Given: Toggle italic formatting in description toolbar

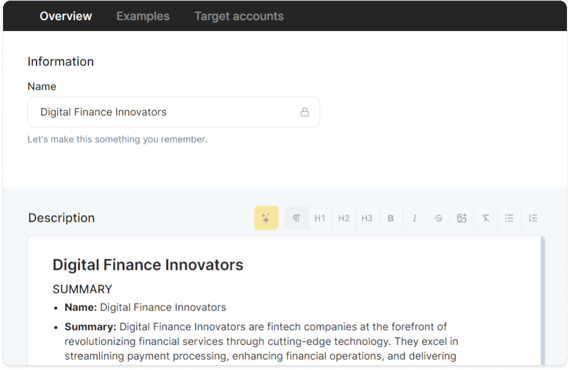Looking at the screenshot, I should pos(414,218).
